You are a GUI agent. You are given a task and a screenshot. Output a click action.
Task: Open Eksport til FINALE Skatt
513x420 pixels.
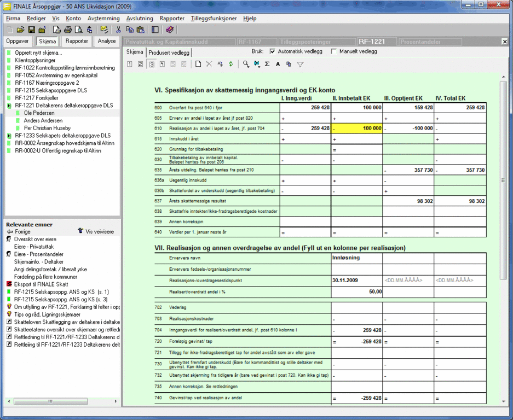tap(41, 284)
